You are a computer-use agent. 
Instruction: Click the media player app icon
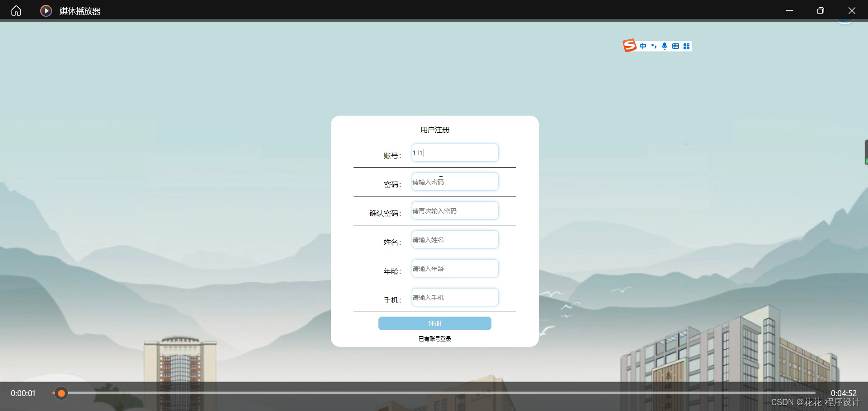(x=46, y=10)
